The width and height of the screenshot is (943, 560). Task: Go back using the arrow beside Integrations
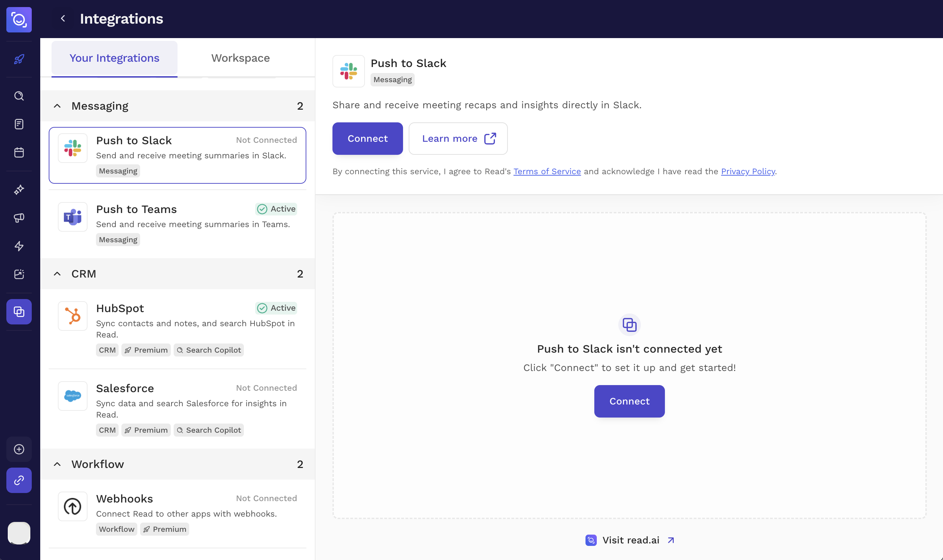[63, 18]
